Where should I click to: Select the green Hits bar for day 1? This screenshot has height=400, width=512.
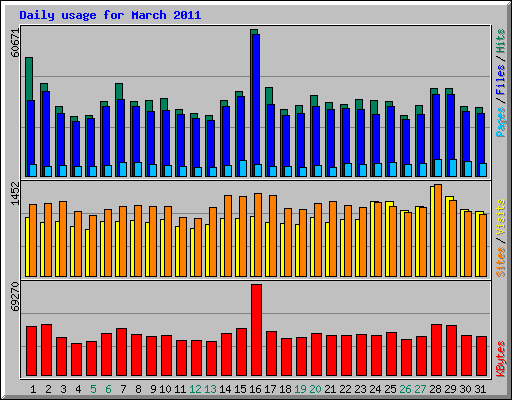[x=29, y=79]
